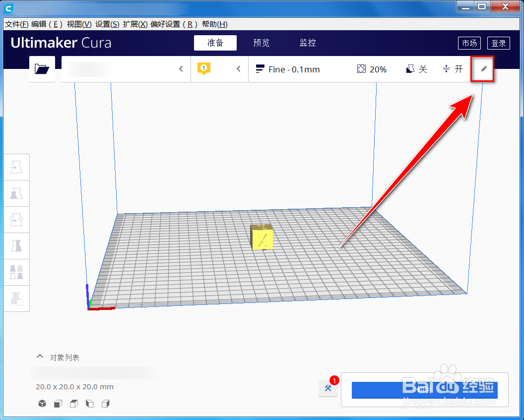Select the Rotate tool in left toolbar

(16, 220)
